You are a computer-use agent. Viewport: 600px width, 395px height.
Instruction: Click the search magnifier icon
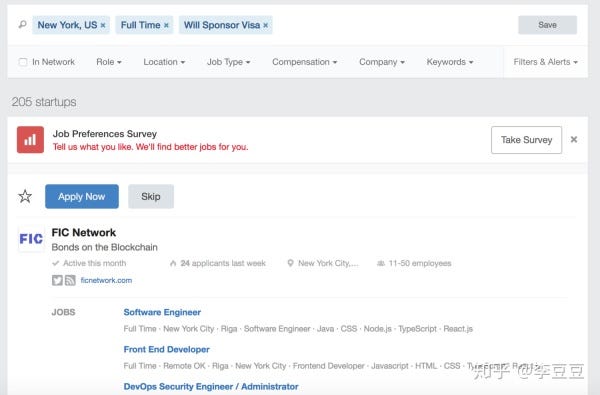tap(23, 25)
